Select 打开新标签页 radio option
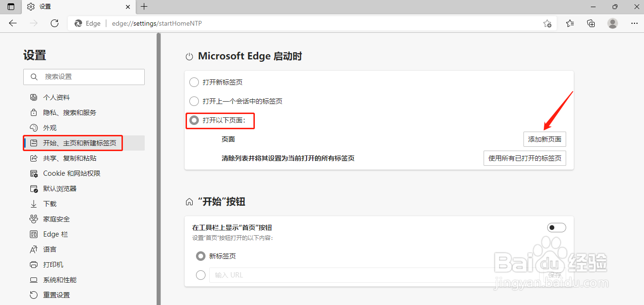The height and width of the screenshot is (305, 644). 194,82
